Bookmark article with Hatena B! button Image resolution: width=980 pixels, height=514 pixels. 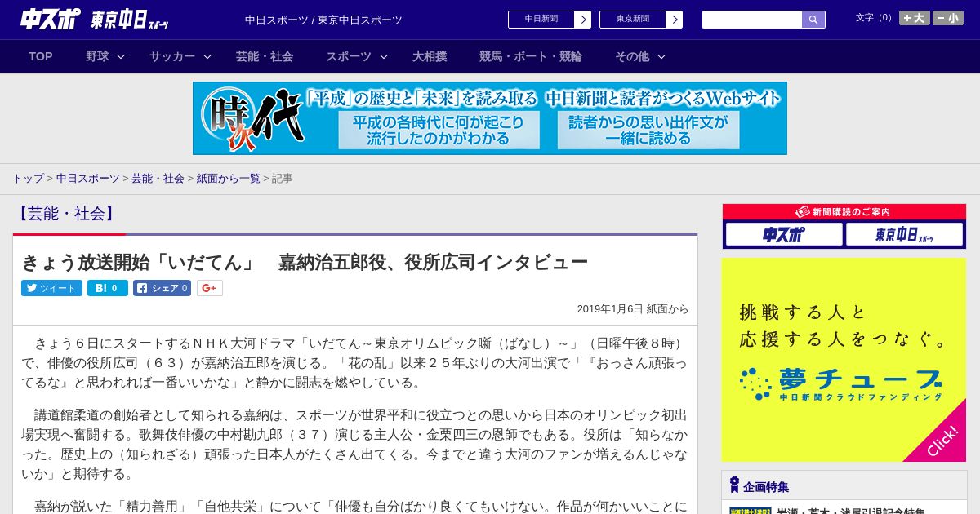click(x=108, y=288)
